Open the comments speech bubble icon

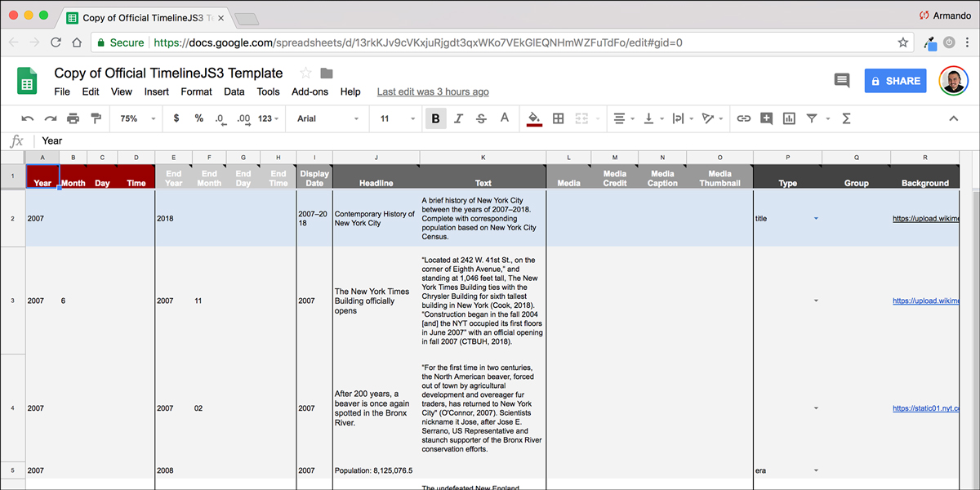(841, 80)
